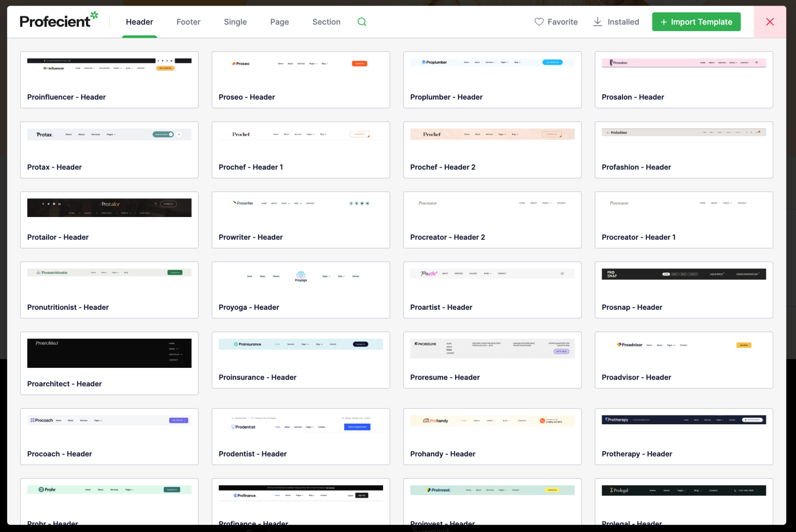Open the search magnifier icon
Image resolution: width=796 pixels, height=532 pixels.
click(x=362, y=22)
